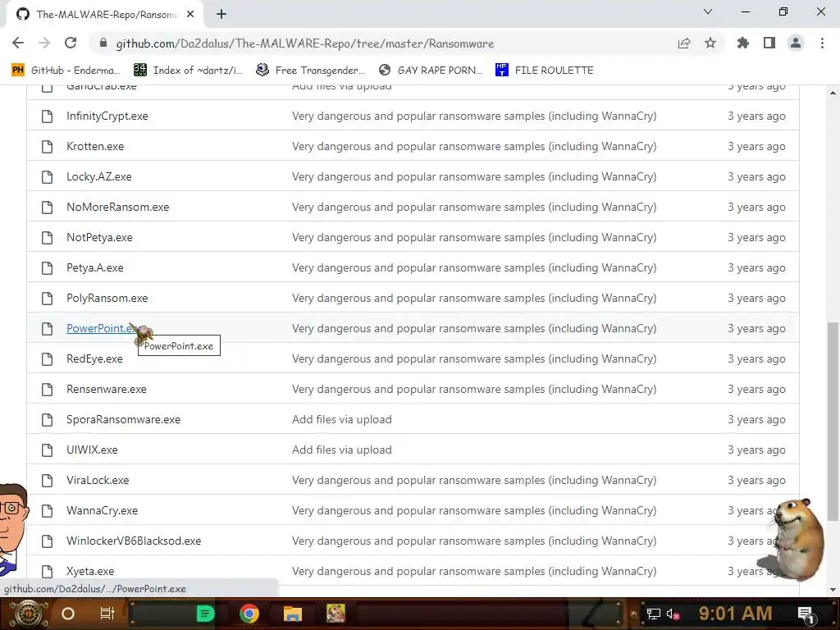This screenshot has width=840, height=630.
Task: Open the Index of ~dartz bookmark
Action: tap(188, 71)
